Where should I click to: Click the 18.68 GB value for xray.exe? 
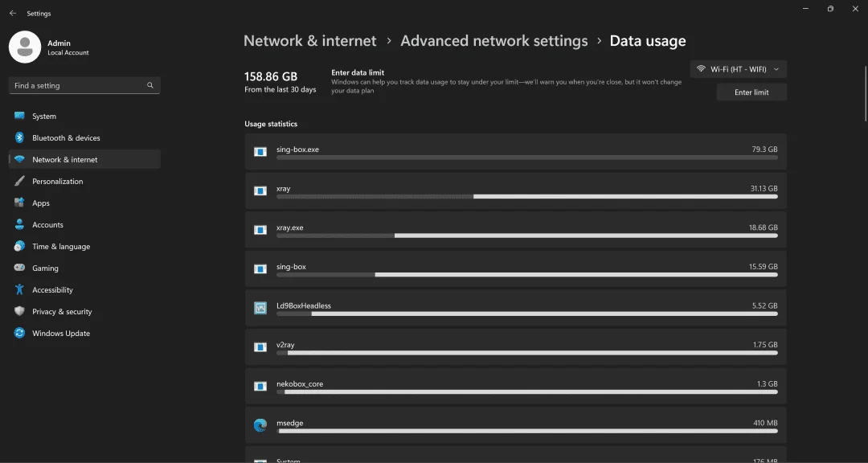click(x=764, y=227)
